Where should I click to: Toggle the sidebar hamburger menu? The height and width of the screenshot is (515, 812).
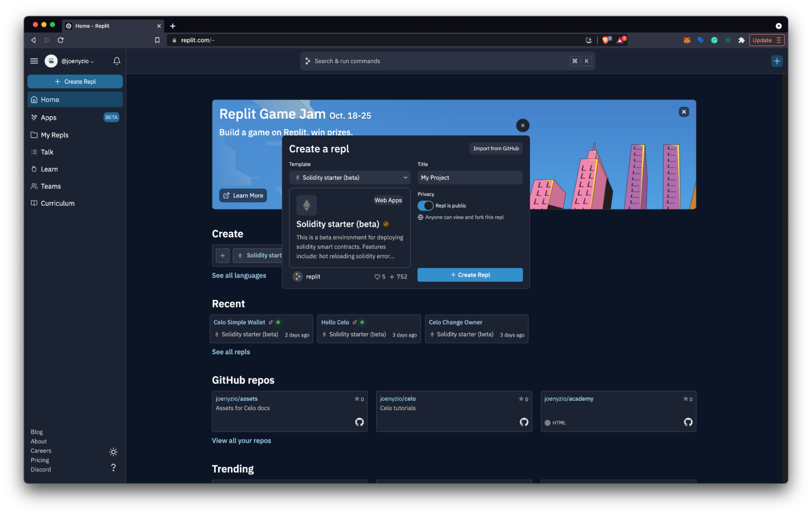34,61
